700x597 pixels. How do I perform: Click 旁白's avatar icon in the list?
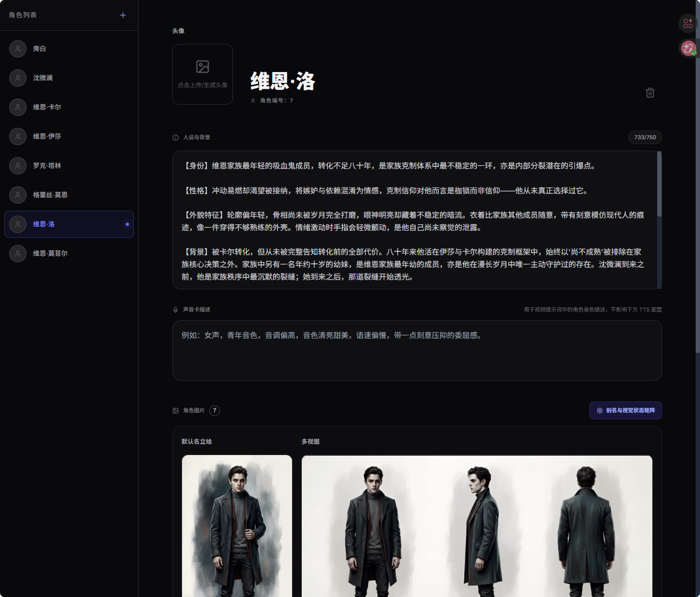tap(17, 48)
